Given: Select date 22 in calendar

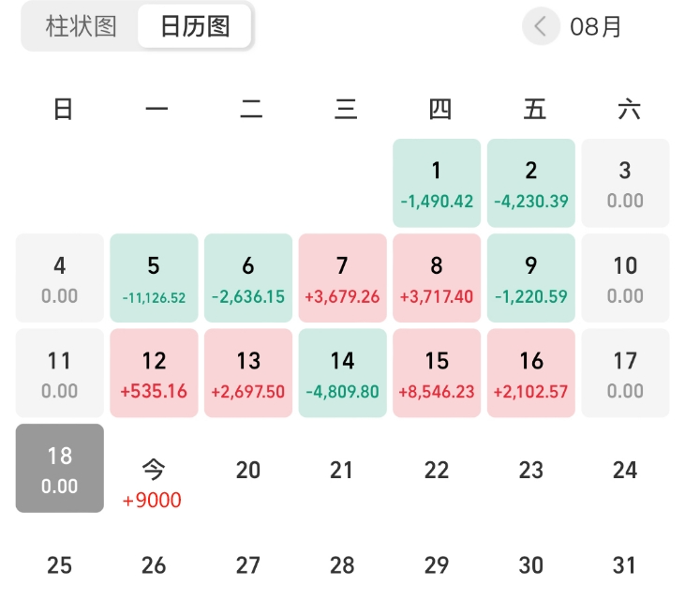Looking at the screenshot, I should (437, 470).
